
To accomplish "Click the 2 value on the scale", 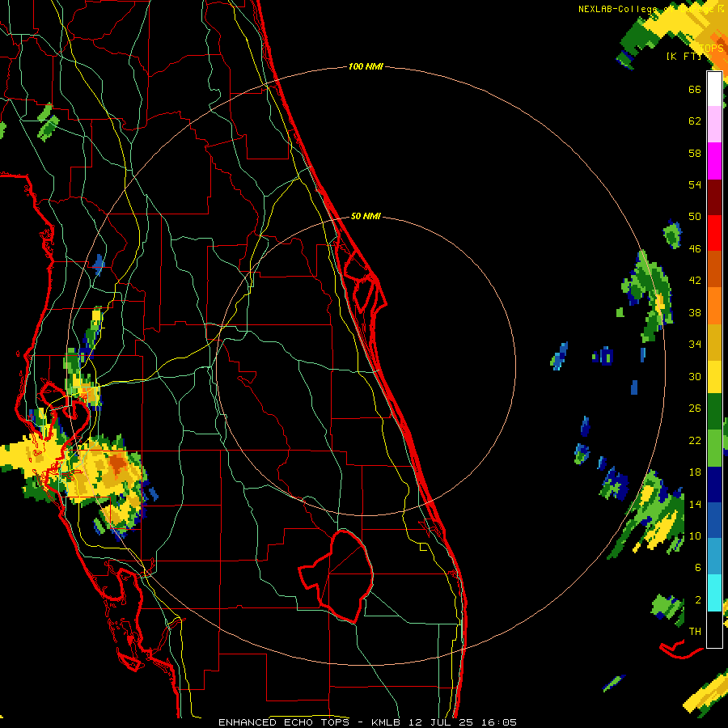I will (x=697, y=600).
